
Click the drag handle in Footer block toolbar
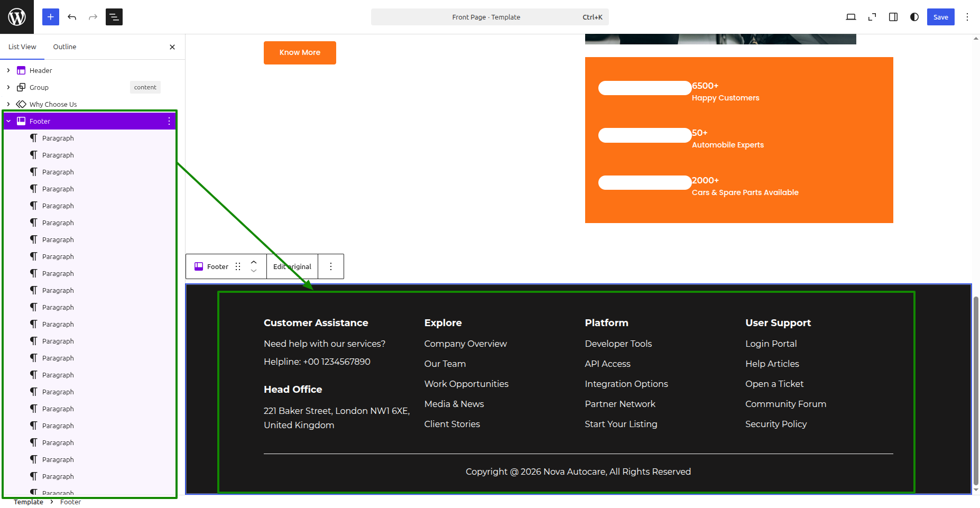(238, 266)
